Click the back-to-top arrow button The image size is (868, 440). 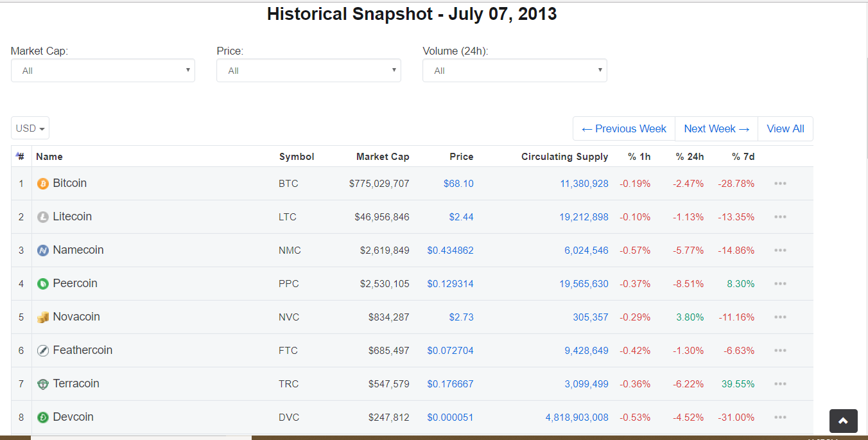tap(843, 421)
